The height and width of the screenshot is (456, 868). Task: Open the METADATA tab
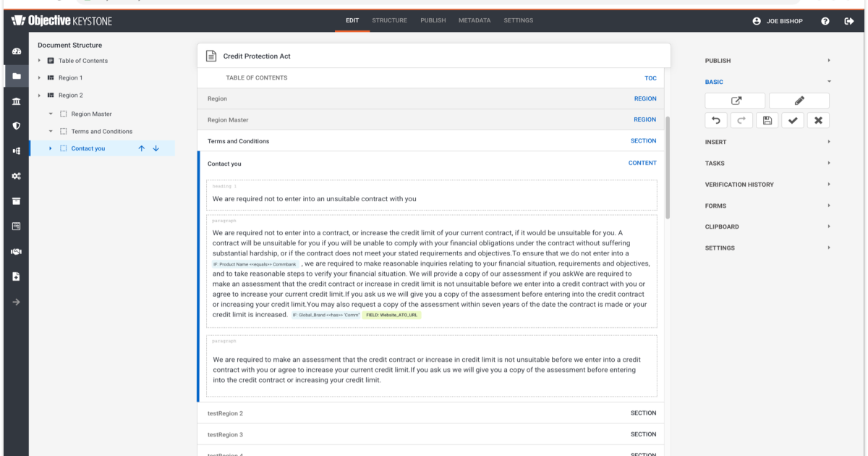[475, 20]
